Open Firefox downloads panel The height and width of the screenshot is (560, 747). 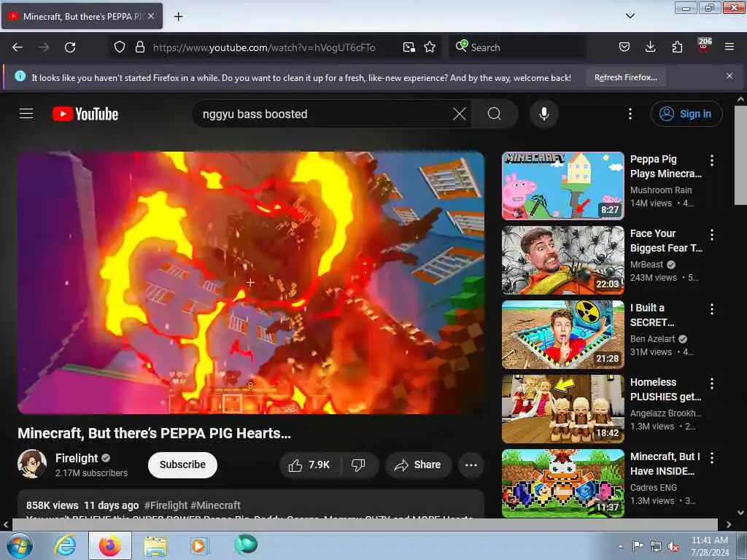[650, 47]
